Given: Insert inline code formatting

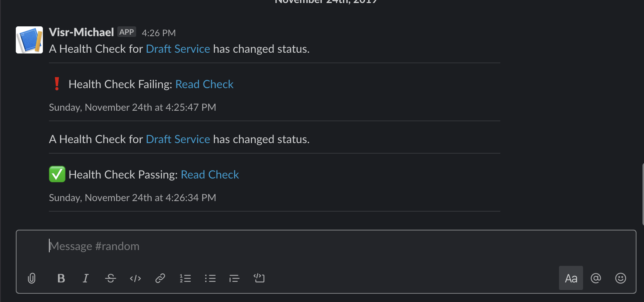Looking at the screenshot, I should point(135,278).
